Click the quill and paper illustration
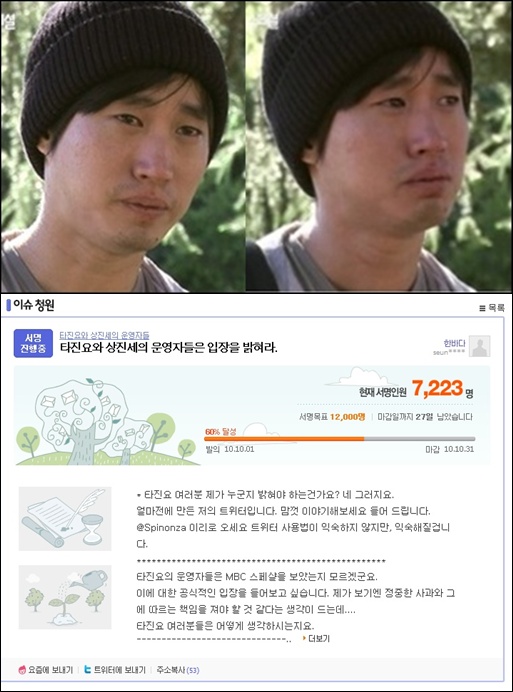 (x=65, y=519)
